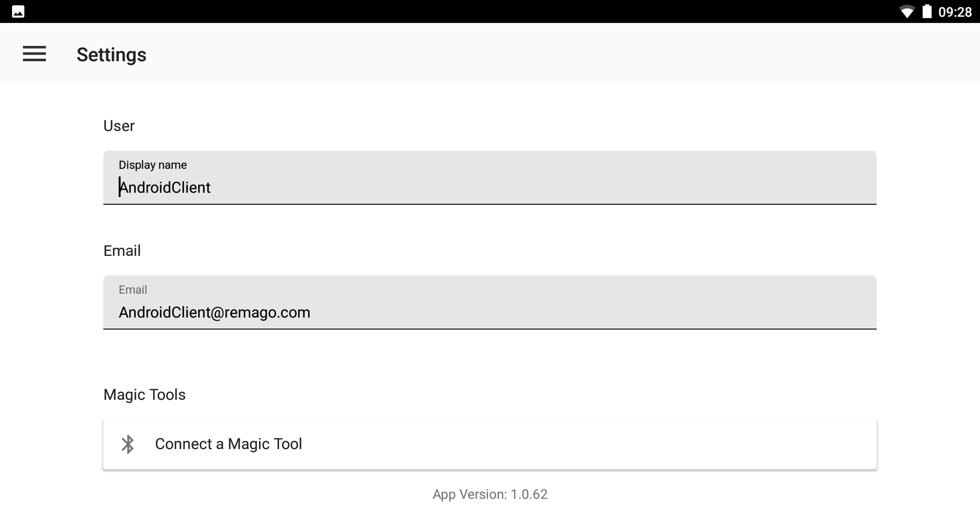This screenshot has height=528, width=980.
Task: Click the small Display name floating label
Action: (x=153, y=165)
